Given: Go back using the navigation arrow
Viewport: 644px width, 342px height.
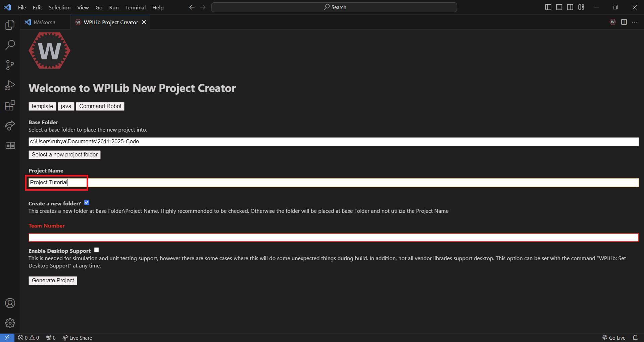Looking at the screenshot, I should tap(192, 7).
